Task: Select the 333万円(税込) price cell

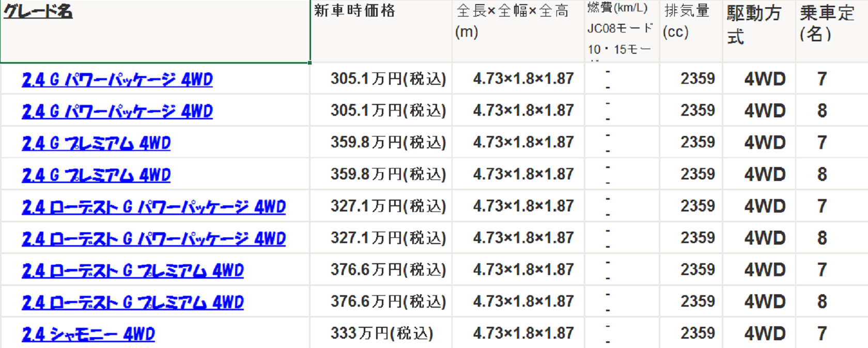Action: point(381,334)
